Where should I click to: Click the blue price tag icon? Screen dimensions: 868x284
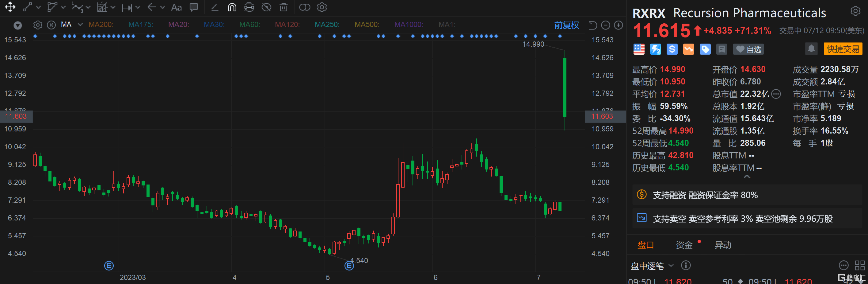pyautogui.click(x=705, y=49)
